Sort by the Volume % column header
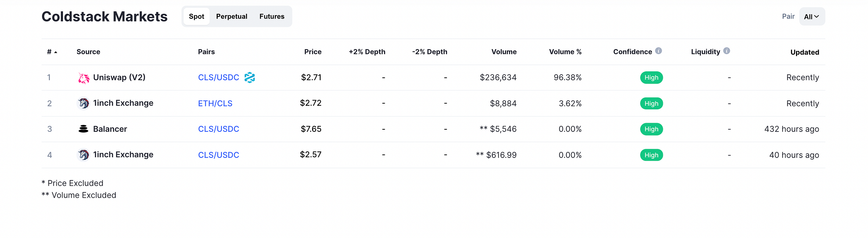 point(565,52)
